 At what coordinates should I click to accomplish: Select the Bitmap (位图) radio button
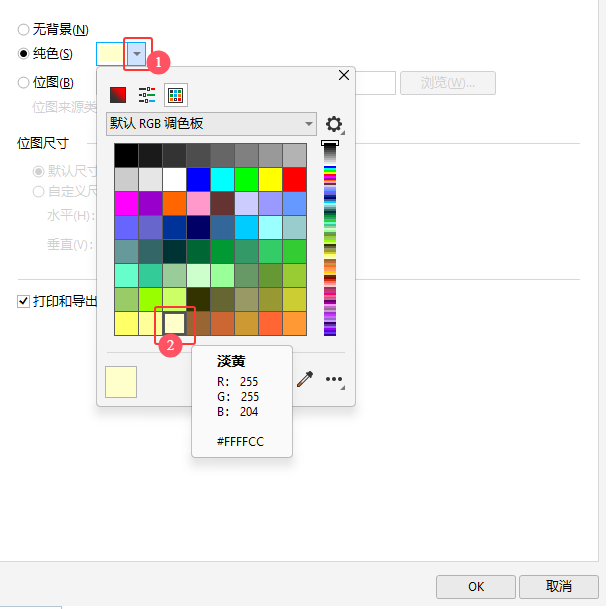coord(23,82)
